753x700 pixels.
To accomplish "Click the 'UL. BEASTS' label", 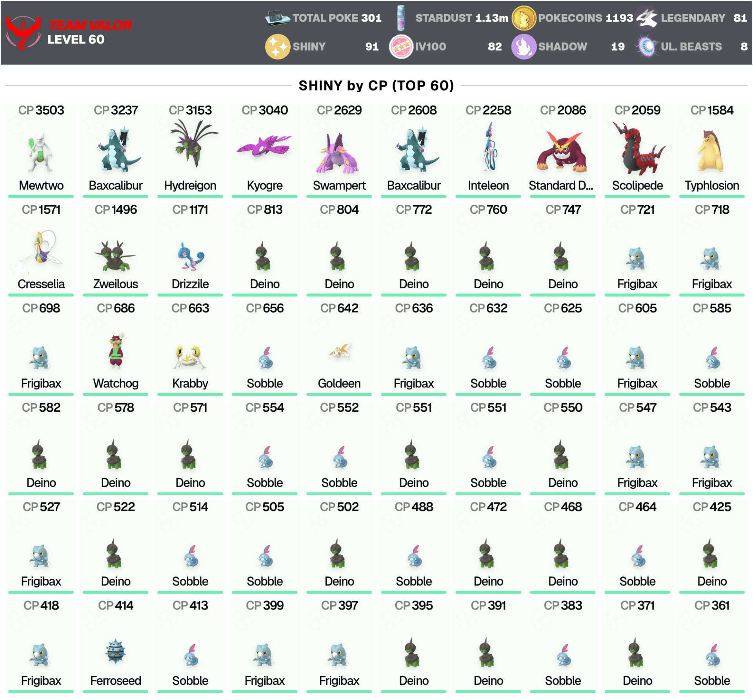I will coord(691,47).
